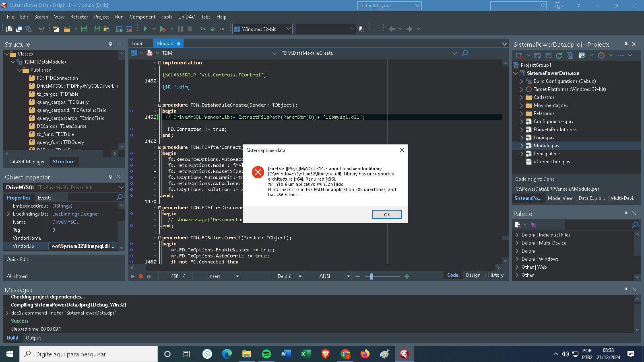The image size is (644, 362).
Task: Click Remove file from project icon
Action: (129, 29)
